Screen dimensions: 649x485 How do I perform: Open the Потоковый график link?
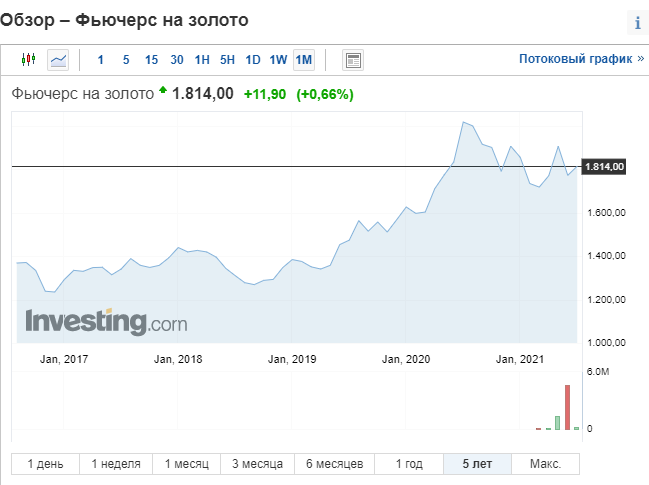tap(582, 59)
